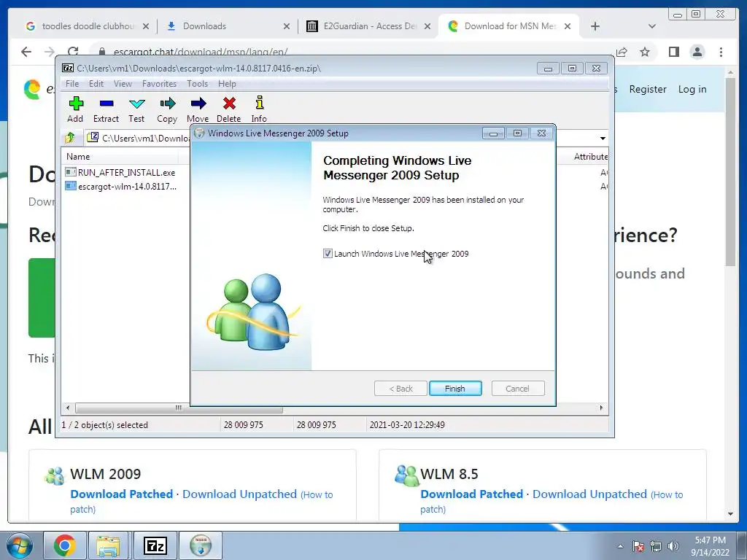The width and height of the screenshot is (747, 560).
Task: Click Log in on the Escargot page
Action: [x=692, y=89]
